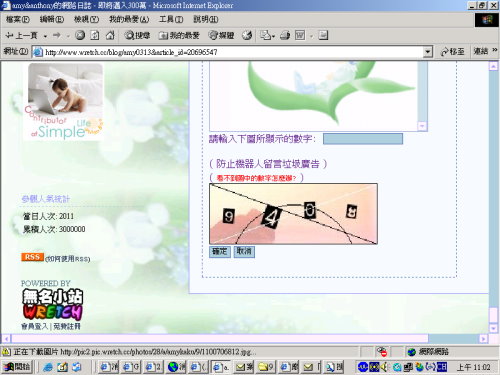
Task: Click the horizontal scrollbar left arrow
Action: (x=6, y=339)
